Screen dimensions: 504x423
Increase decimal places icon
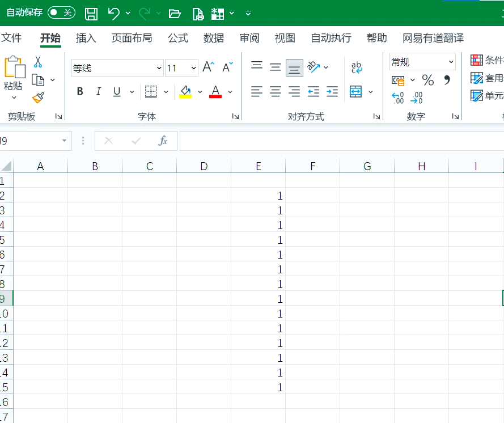pyautogui.click(x=398, y=98)
